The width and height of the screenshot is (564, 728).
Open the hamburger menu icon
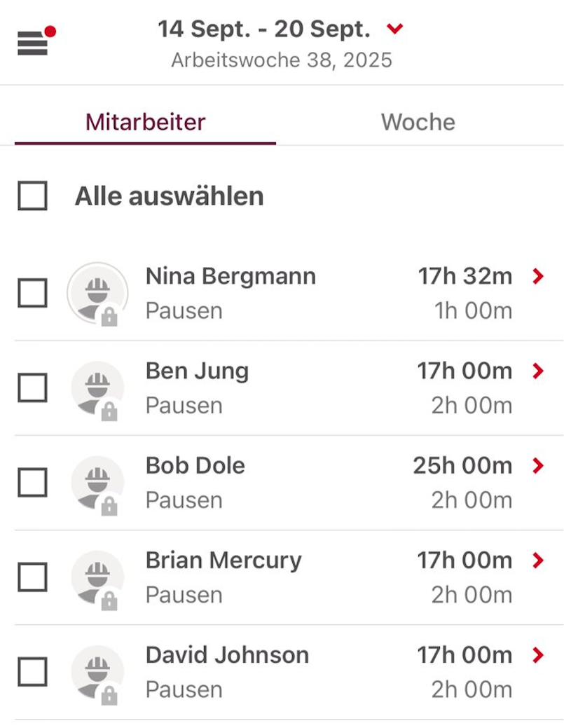click(x=33, y=43)
